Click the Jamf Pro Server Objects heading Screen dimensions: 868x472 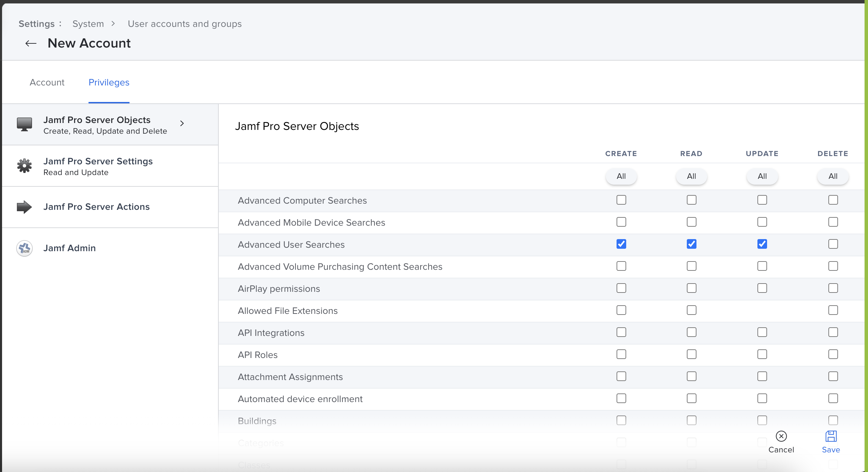pos(297,126)
